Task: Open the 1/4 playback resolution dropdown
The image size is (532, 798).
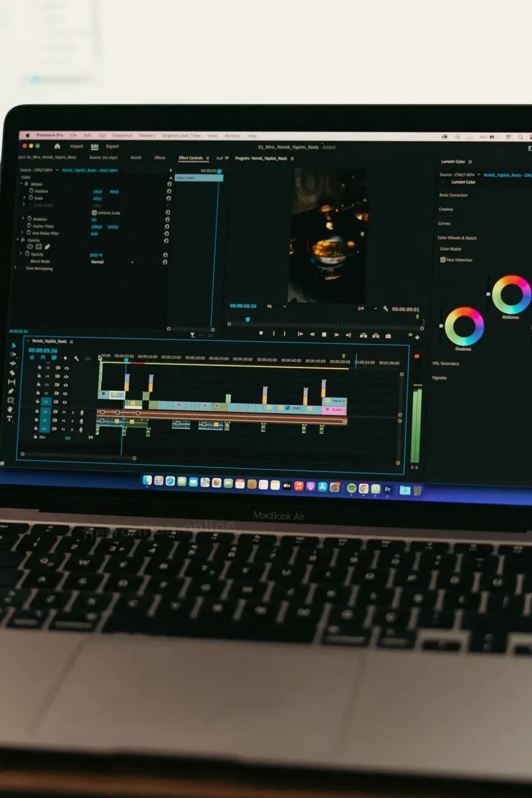Action: [x=367, y=308]
